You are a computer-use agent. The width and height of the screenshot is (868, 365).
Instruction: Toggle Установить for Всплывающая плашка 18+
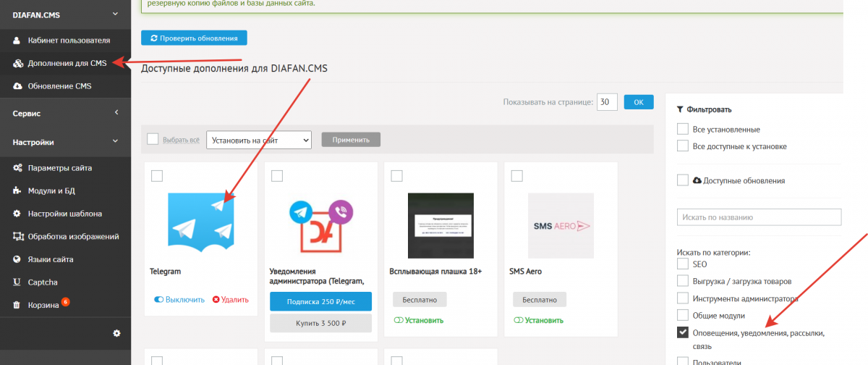tap(418, 320)
